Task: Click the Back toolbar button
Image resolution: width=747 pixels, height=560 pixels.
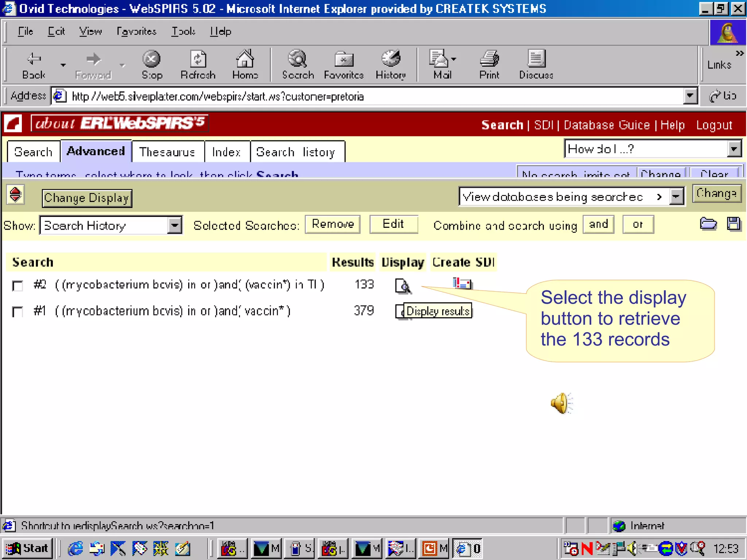Action: pyautogui.click(x=34, y=65)
